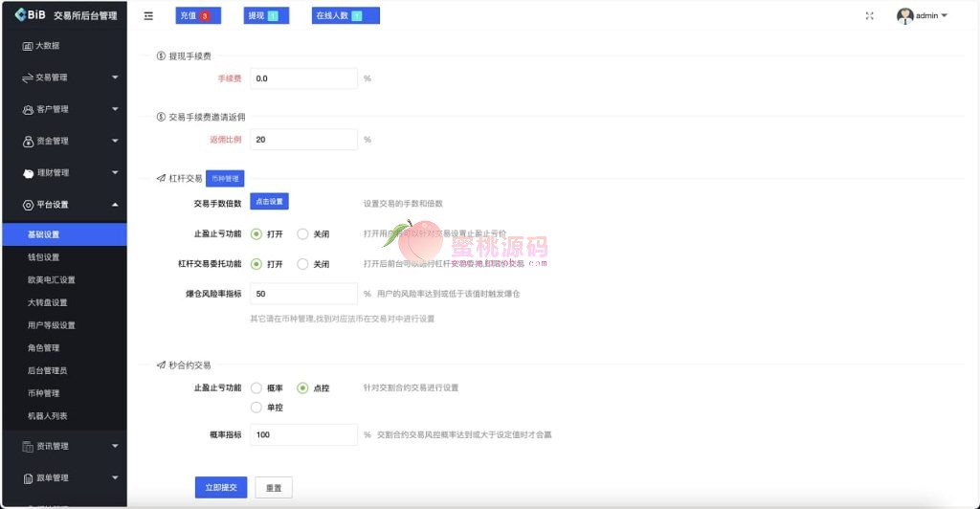Click the 爆仓风险率指标 input field
This screenshot has height=509, width=980.
coord(303,294)
